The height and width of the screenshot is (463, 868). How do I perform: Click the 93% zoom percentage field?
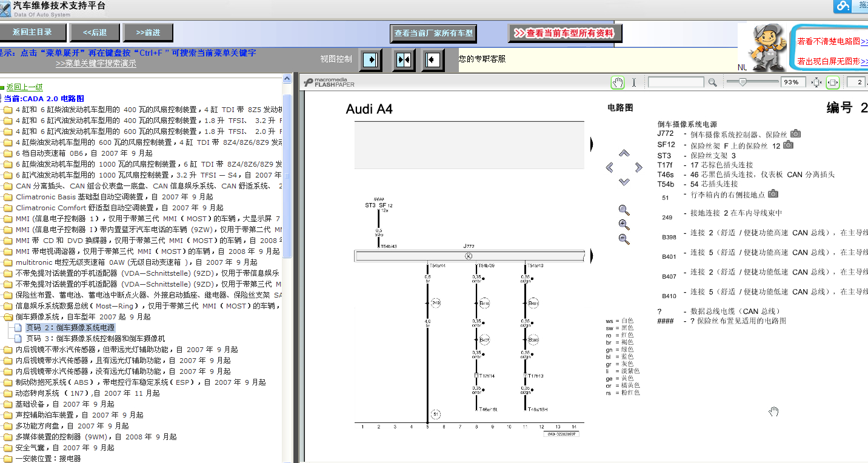coord(792,82)
